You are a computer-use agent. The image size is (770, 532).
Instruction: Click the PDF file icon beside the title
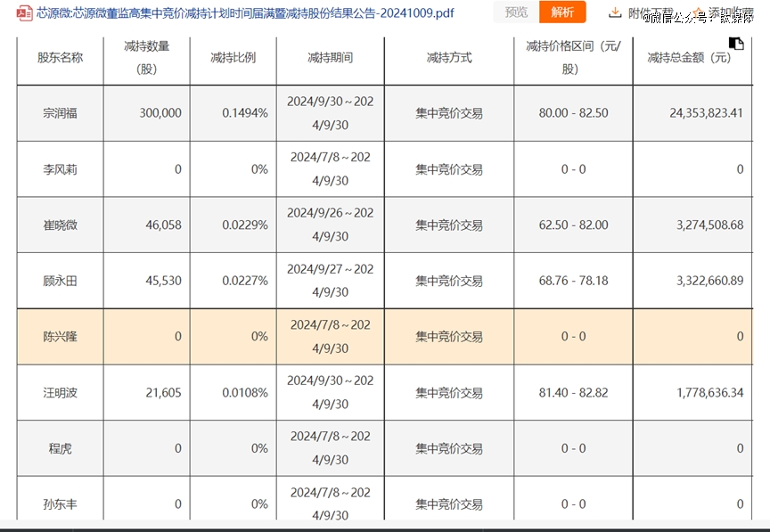[x=25, y=12]
